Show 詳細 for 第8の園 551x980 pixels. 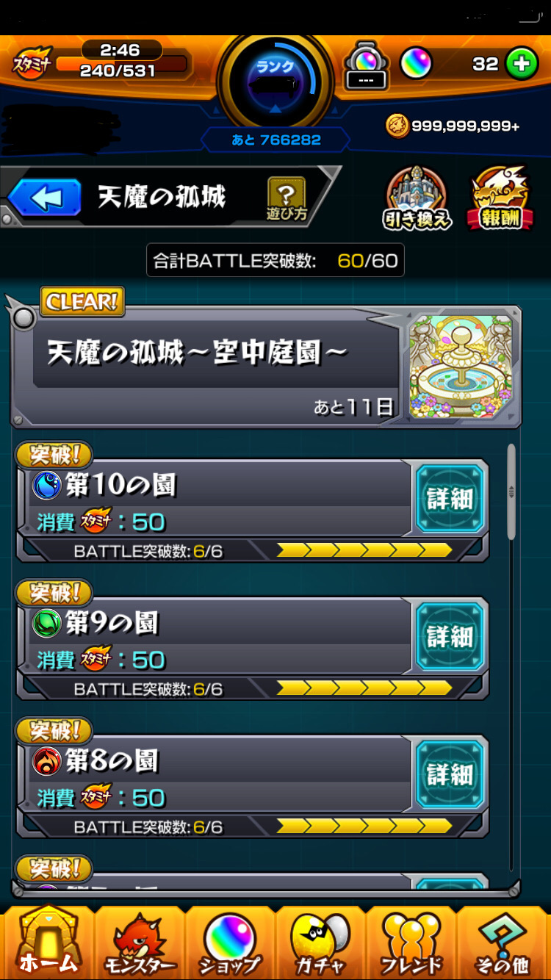pyautogui.click(x=450, y=774)
